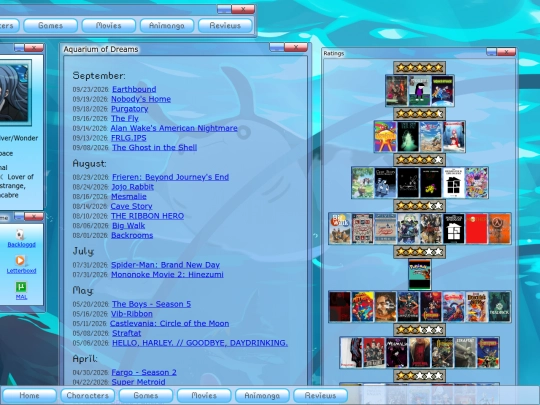Open Movies in the bottom bar
This screenshot has width=540, height=405.
pos(204,395)
